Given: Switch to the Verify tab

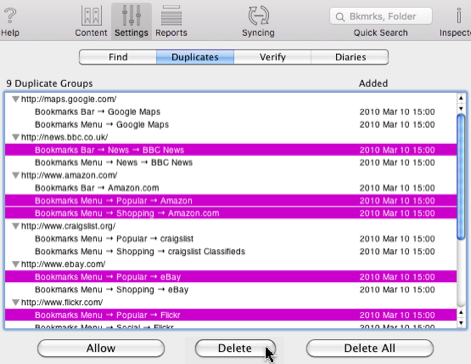Looking at the screenshot, I should [272, 57].
